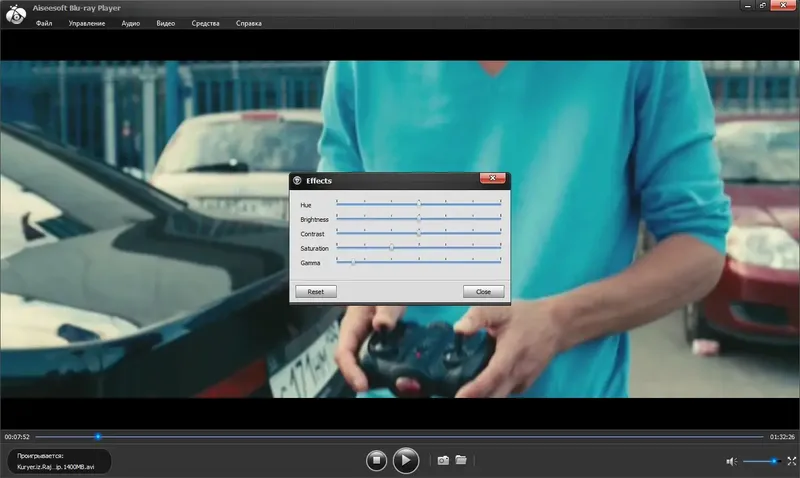800x478 pixels.
Task: Close the Effects dialog with red X
Action: (x=492, y=178)
